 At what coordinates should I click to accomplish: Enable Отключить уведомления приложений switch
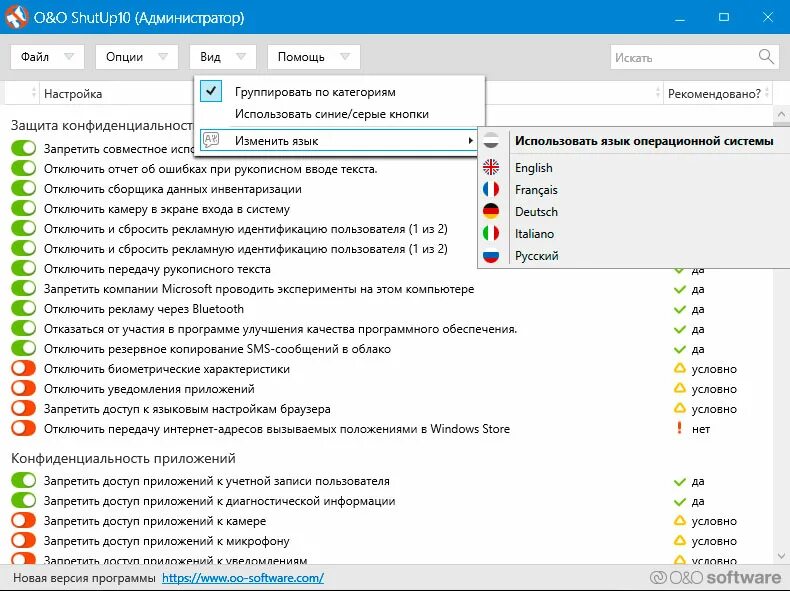[x=24, y=388]
